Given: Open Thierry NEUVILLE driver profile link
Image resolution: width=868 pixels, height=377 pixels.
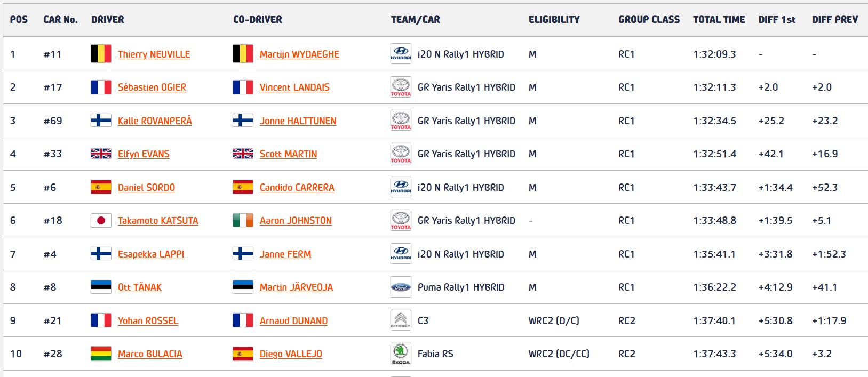Looking at the screenshot, I should click(154, 54).
